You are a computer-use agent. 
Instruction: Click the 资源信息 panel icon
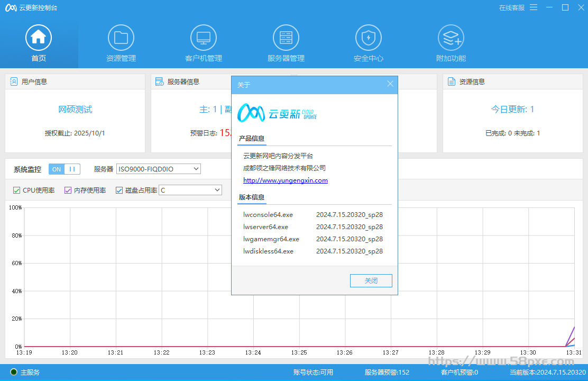pyautogui.click(x=452, y=81)
